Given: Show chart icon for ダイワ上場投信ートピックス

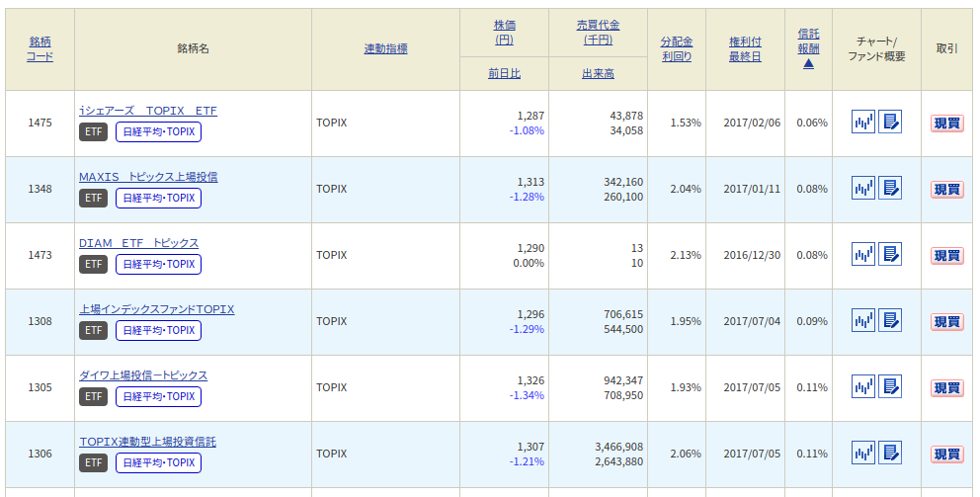Looking at the screenshot, I should pyautogui.click(x=863, y=386).
